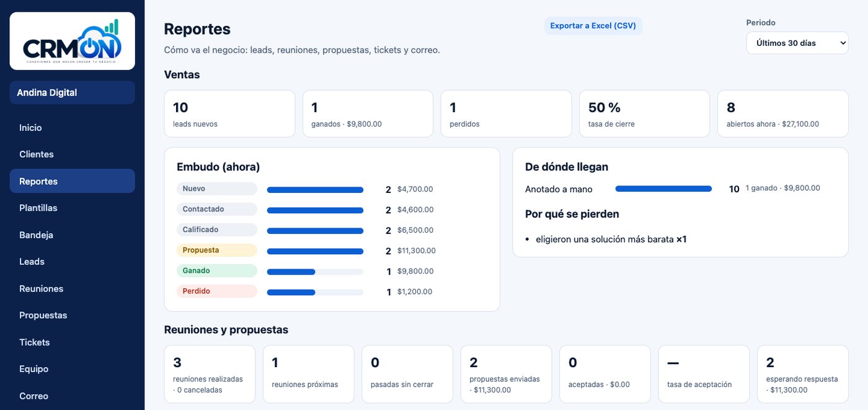Export the report to Excel (CSV)
The height and width of the screenshot is (410, 868).
[x=593, y=26]
